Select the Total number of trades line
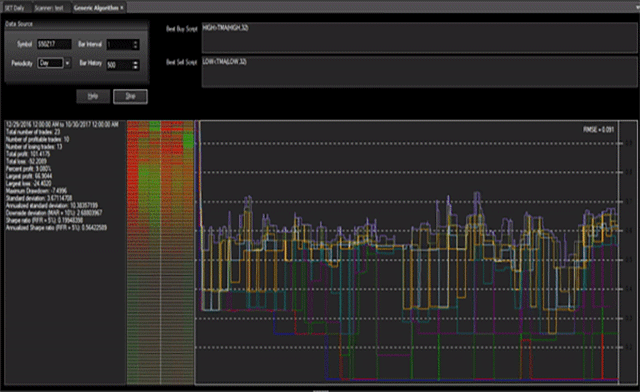 click(x=33, y=132)
